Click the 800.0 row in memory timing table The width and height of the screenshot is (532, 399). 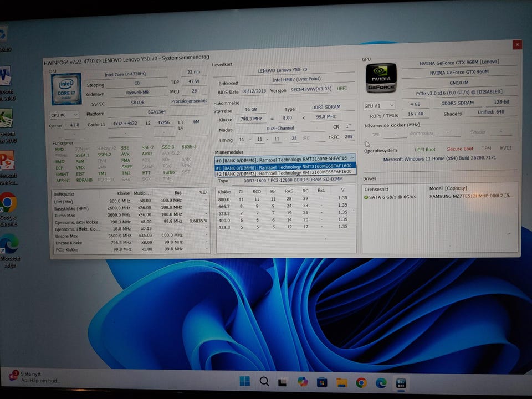click(286, 199)
